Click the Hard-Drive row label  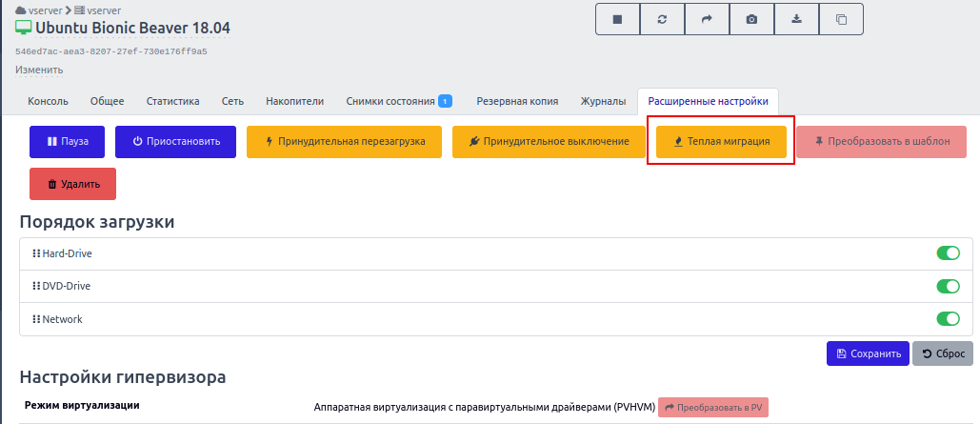[68, 253]
